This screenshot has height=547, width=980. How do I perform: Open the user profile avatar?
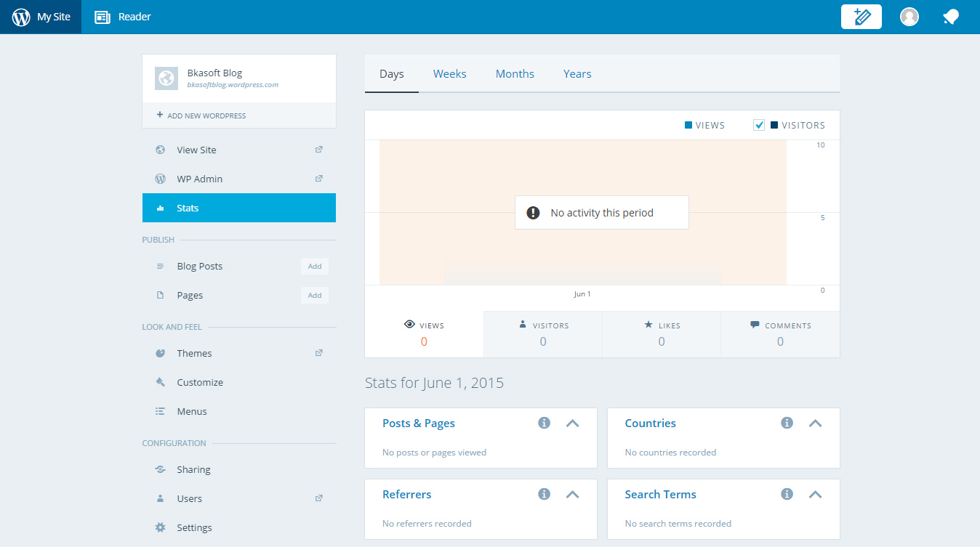[909, 17]
